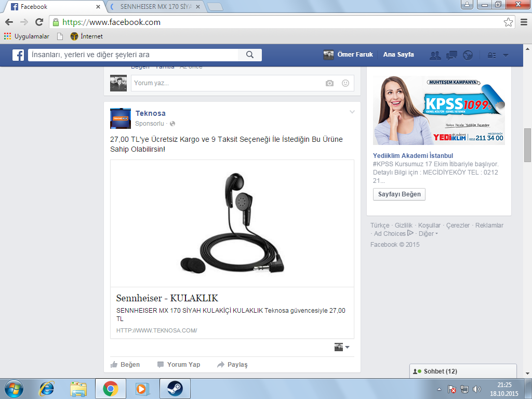Open the Chrome menu hamburger icon
The height and width of the screenshot is (399, 532).
524,22
